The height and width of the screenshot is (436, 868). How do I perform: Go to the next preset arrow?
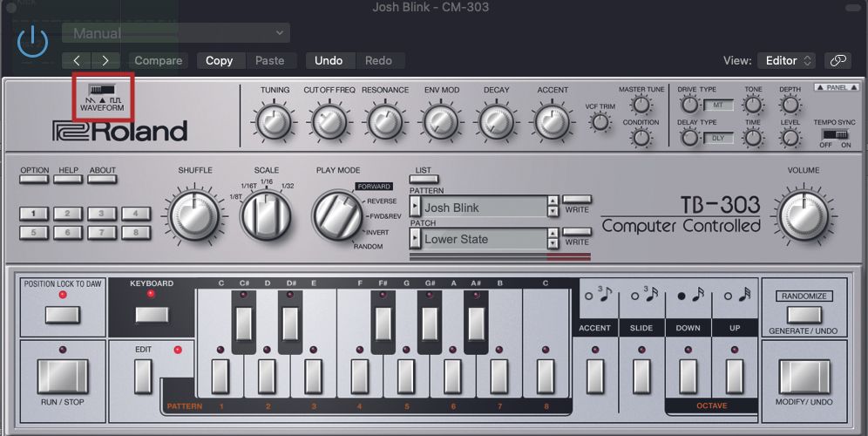tap(105, 60)
